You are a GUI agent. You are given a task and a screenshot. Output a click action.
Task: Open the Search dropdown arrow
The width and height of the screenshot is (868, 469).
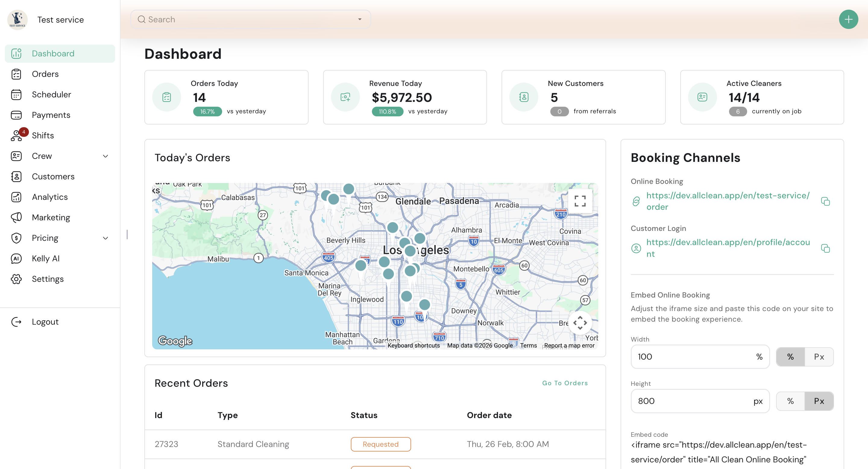pos(360,20)
